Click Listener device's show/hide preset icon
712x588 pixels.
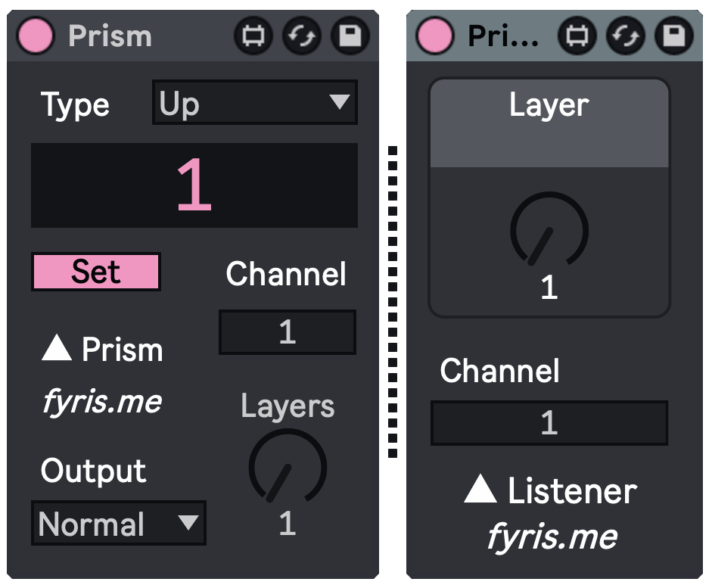577,36
